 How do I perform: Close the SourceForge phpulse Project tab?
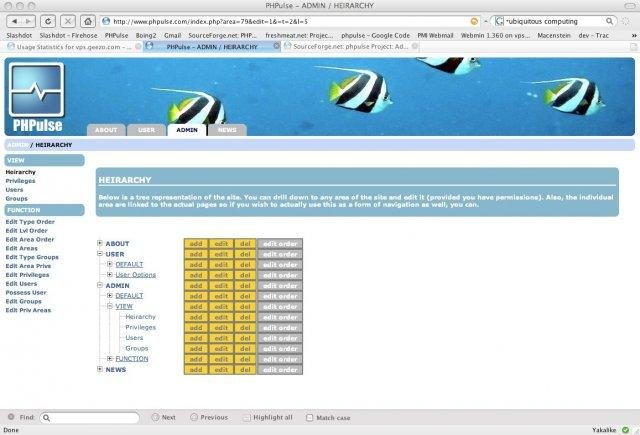coord(415,46)
